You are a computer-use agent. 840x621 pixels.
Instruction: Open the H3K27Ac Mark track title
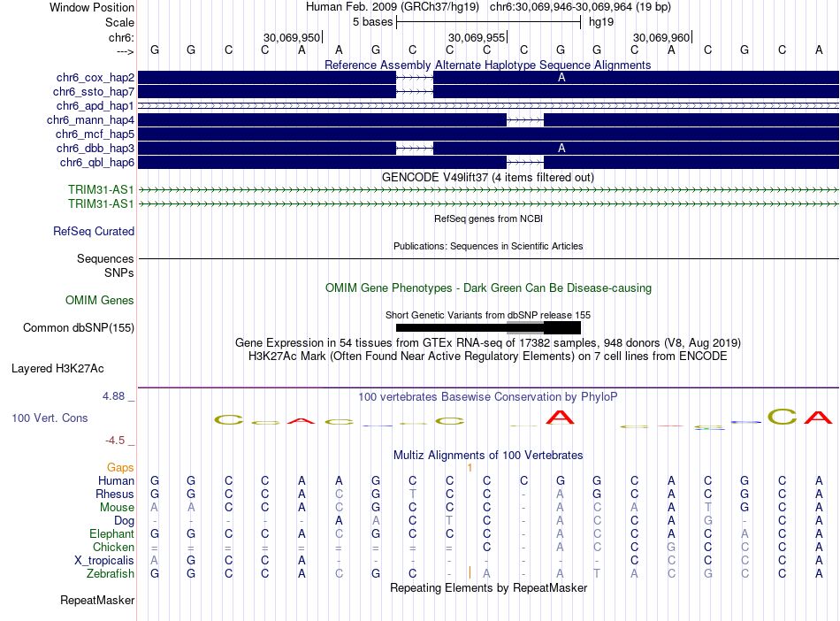click(x=488, y=356)
